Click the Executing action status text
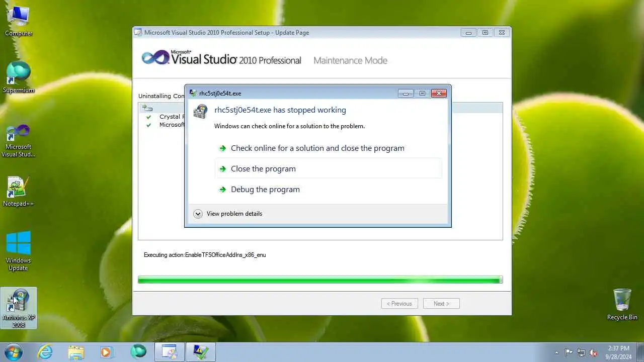The image size is (644, 362). pos(205,255)
